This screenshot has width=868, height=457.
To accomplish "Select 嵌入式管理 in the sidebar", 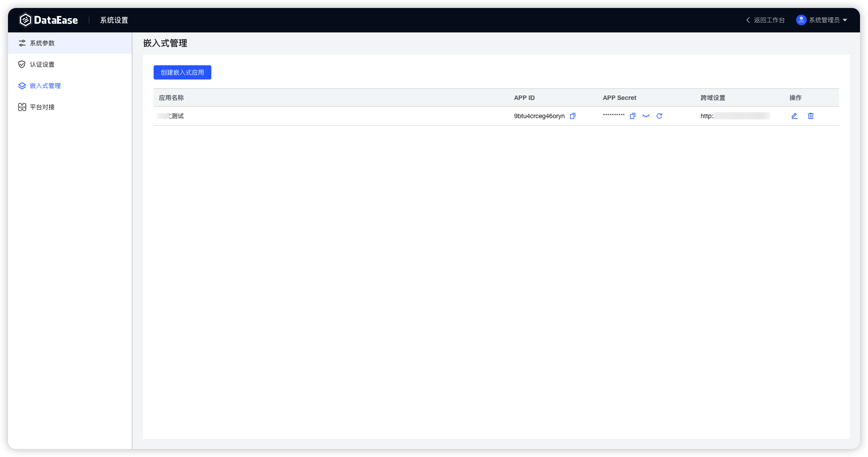I will 70,86.
